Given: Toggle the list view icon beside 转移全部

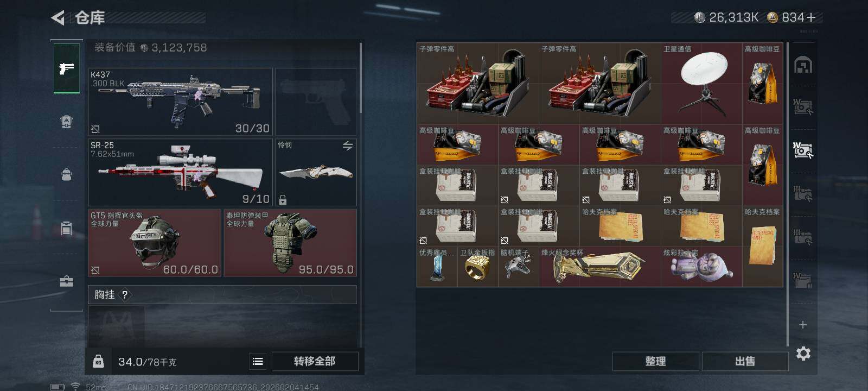Looking at the screenshot, I should [x=258, y=361].
